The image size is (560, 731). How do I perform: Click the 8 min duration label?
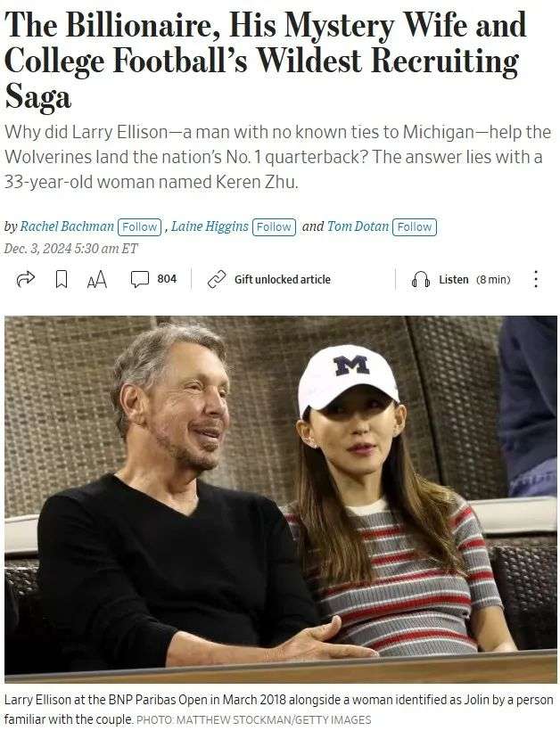coord(493,280)
